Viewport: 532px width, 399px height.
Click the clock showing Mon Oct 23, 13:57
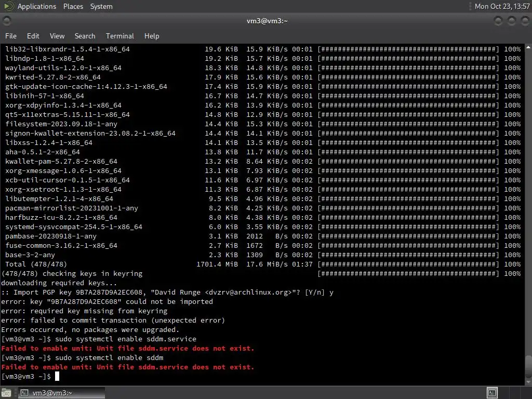coord(502,6)
